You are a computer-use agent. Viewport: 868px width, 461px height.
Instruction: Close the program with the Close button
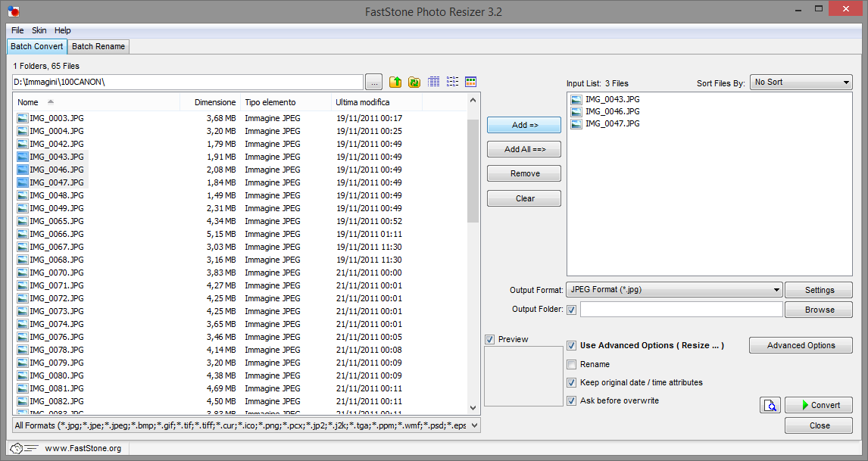(x=819, y=425)
